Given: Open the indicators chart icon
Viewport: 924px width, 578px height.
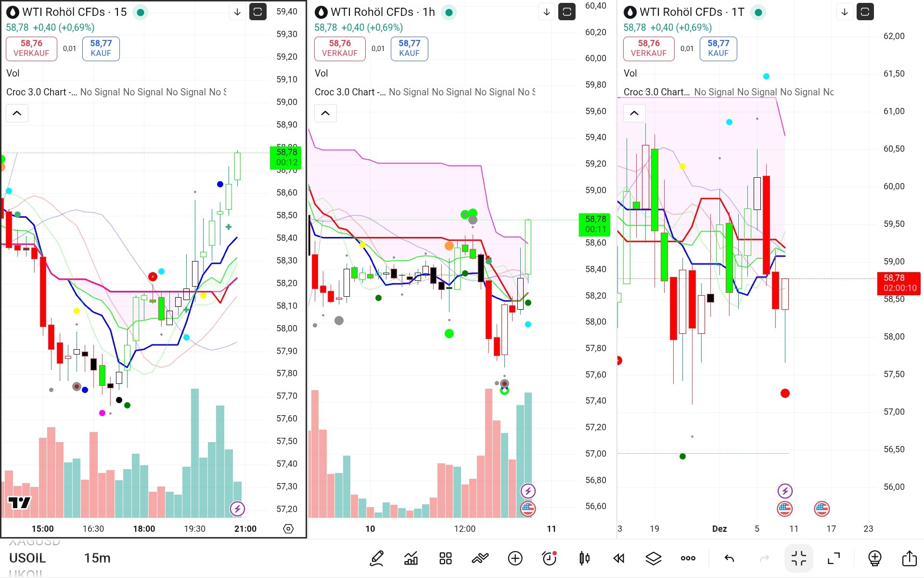Looking at the screenshot, I should coord(411,558).
